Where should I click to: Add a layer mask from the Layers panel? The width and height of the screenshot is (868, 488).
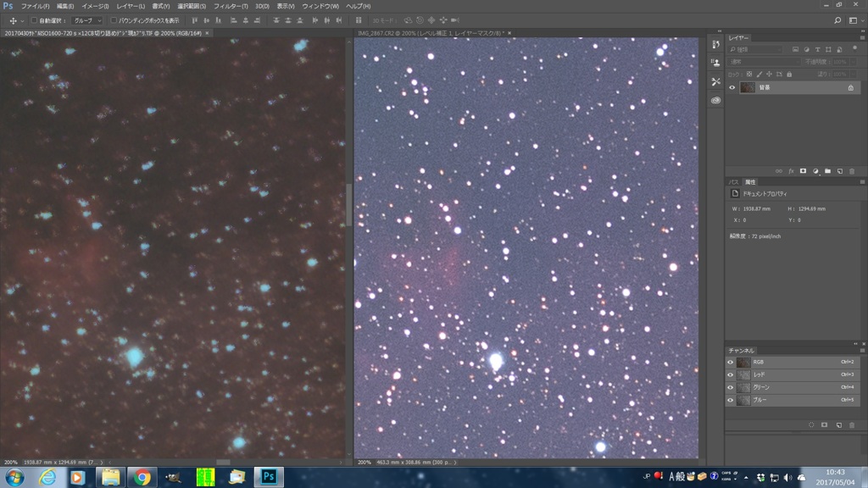[x=803, y=171]
